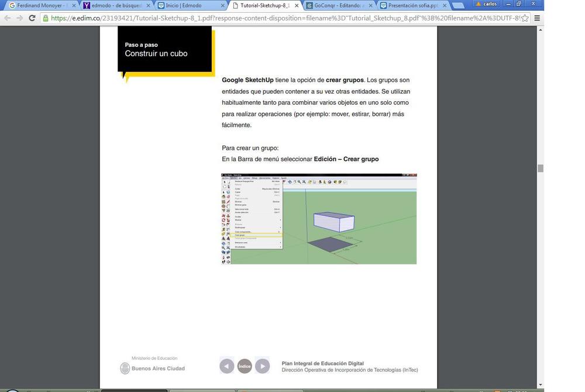Select the Tutorial-Sketchup-8 tab
The width and height of the screenshot is (585, 392).
click(x=265, y=5)
